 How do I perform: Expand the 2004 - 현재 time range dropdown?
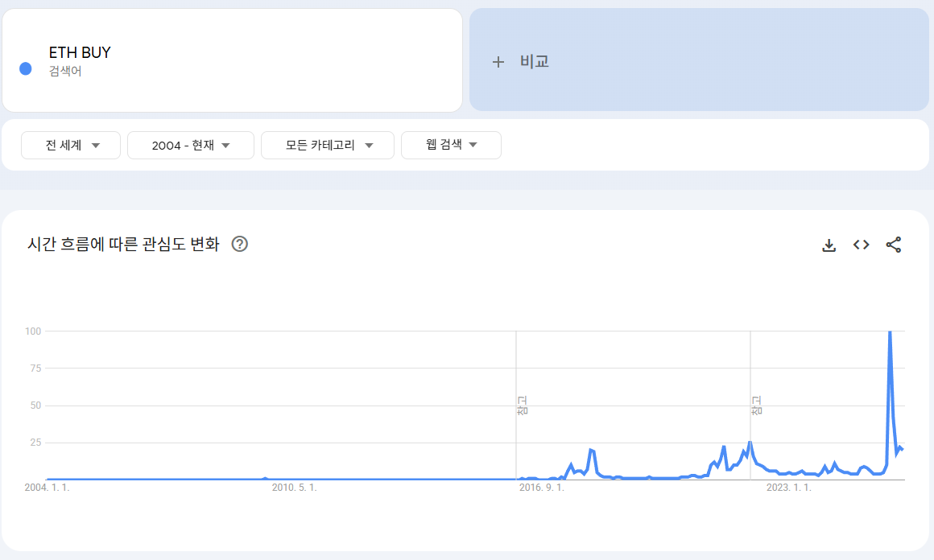(x=191, y=146)
